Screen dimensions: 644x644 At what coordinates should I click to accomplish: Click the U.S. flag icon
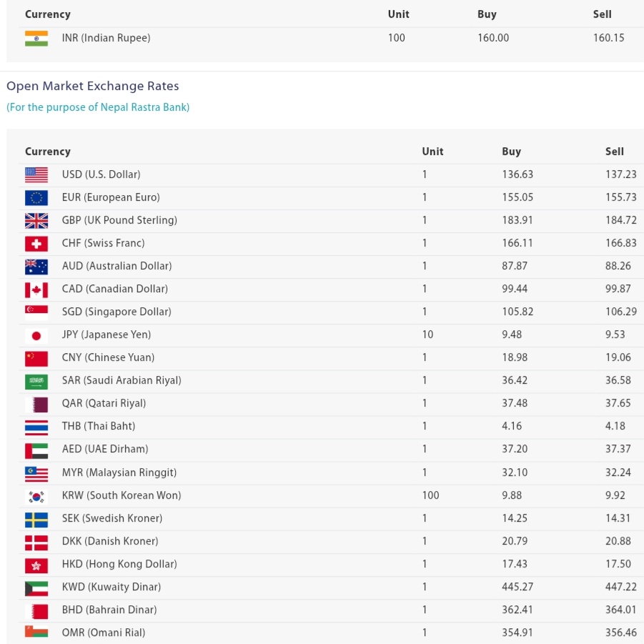pos(36,174)
